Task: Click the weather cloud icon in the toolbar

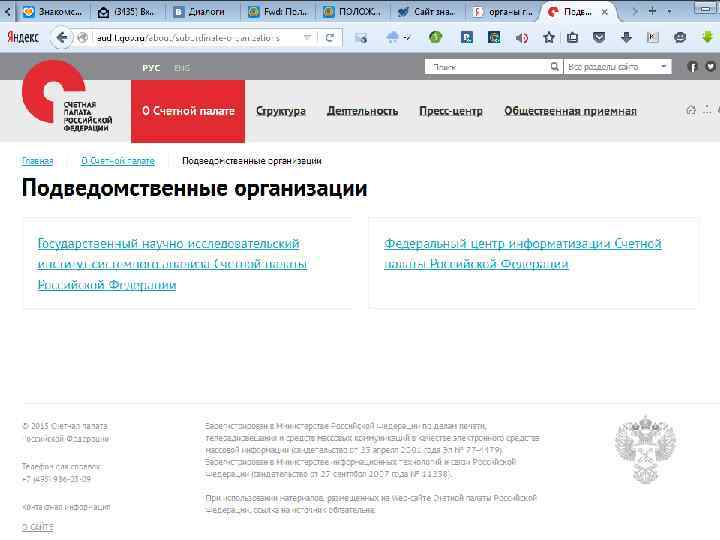Action: point(392,38)
